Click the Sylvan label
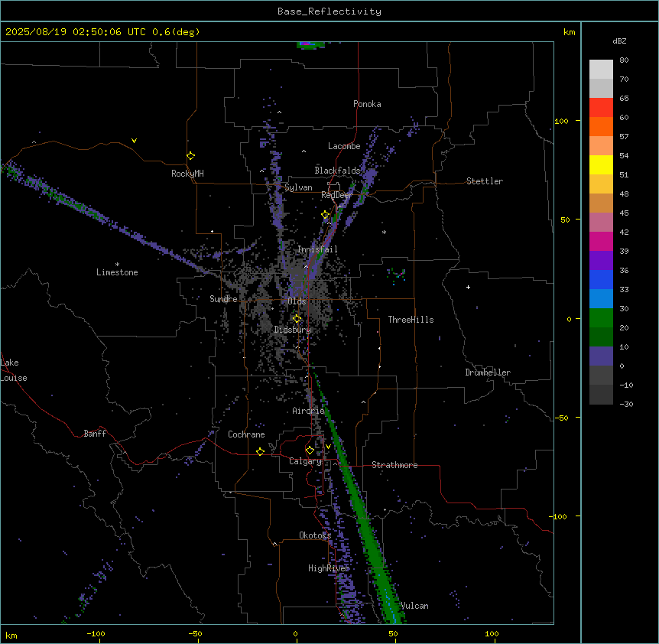The image size is (659, 644). tap(298, 187)
